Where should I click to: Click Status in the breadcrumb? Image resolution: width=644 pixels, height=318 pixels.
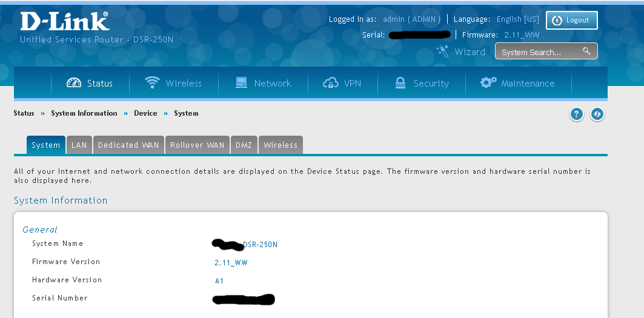click(x=24, y=113)
